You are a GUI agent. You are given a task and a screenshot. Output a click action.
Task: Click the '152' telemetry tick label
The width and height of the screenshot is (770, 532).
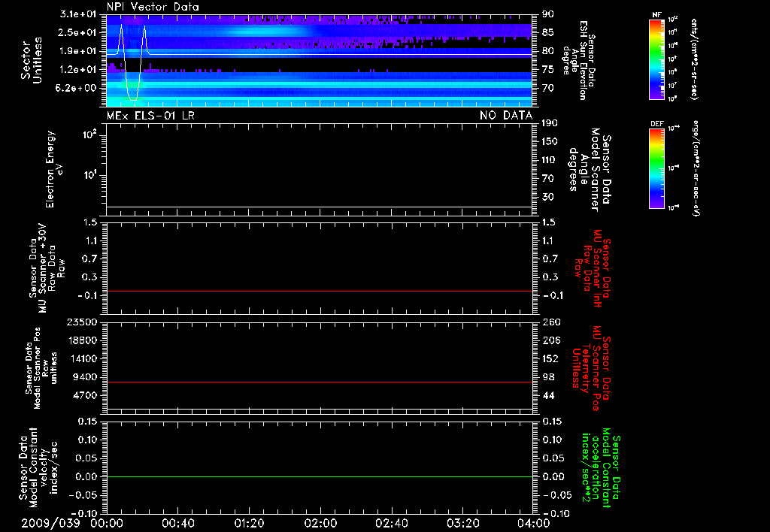[550, 358]
